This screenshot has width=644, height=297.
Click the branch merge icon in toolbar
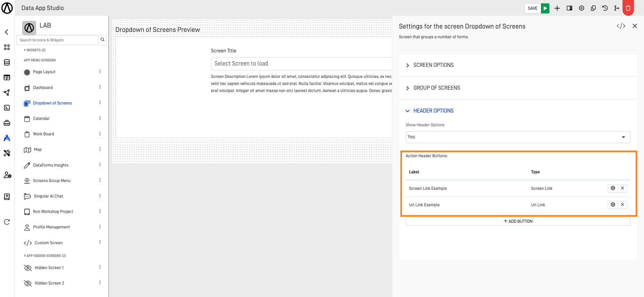click(617, 8)
